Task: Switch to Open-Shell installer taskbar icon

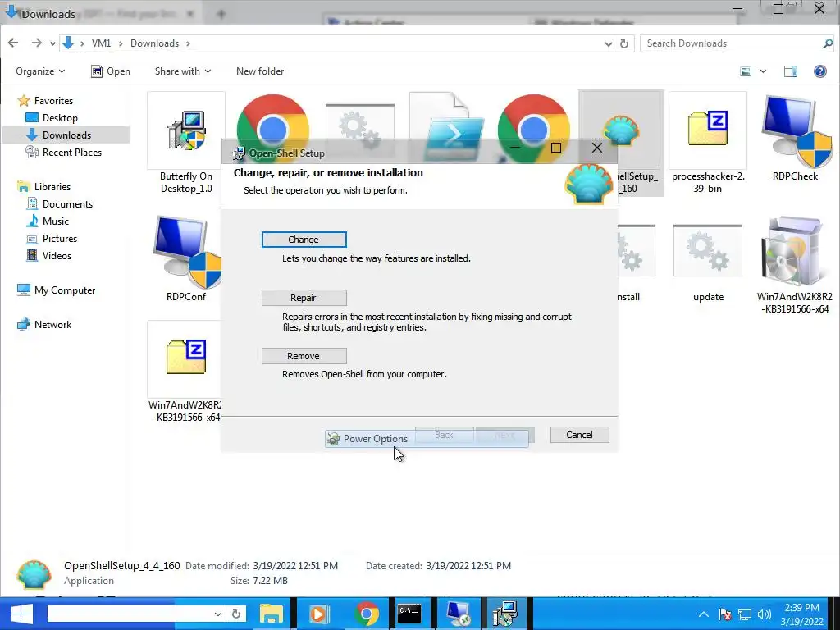Action: 504,614
